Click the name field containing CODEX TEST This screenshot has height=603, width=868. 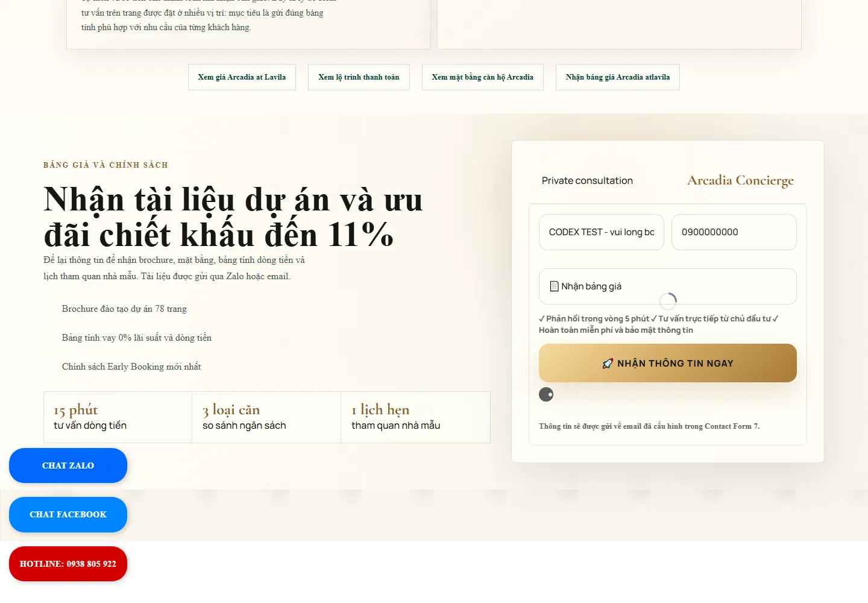602,232
